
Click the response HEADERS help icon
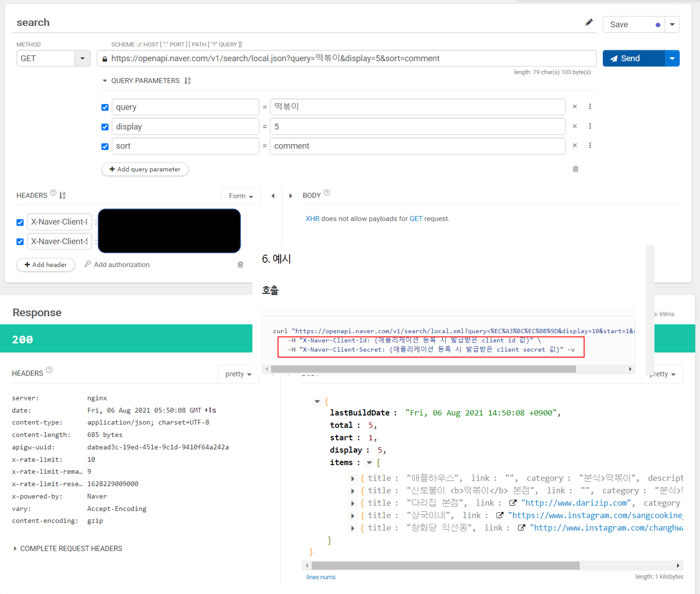pos(49,370)
